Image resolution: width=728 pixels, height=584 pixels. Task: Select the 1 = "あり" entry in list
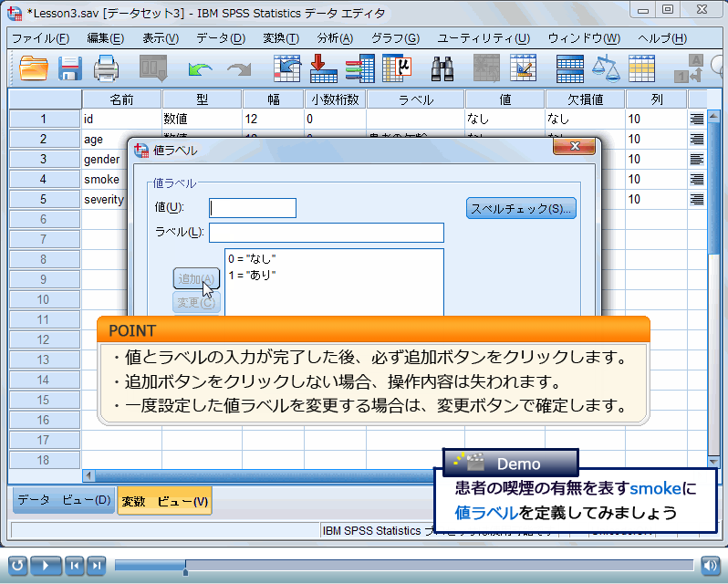[252, 276]
